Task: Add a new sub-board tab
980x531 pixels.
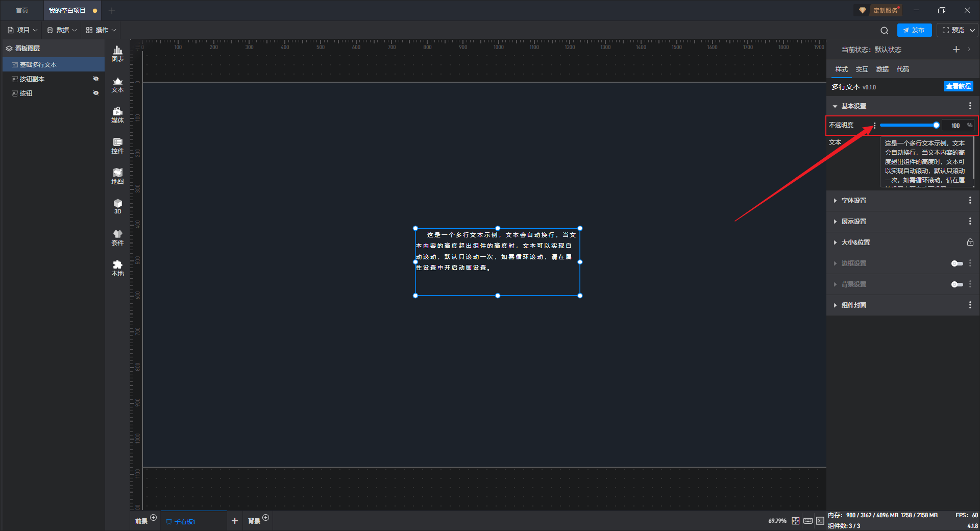Action: click(x=235, y=521)
